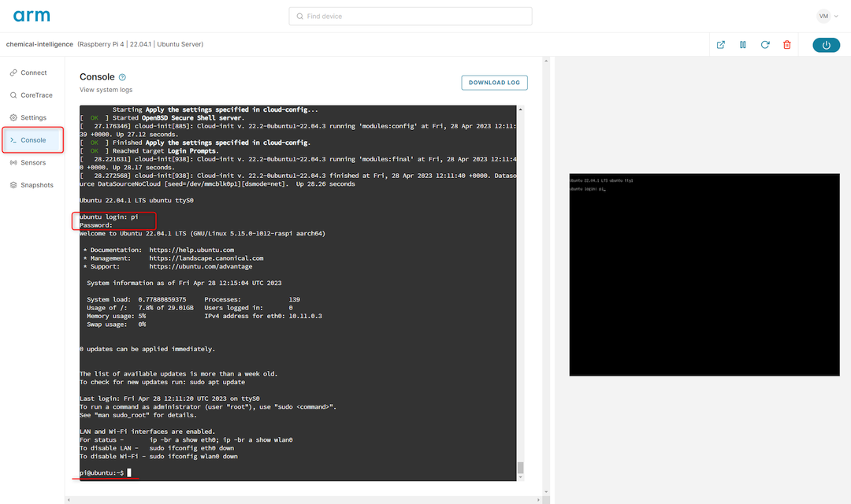Open the device in a new window
Image resolution: width=851 pixels, height=504 pixels.
point(720,45)
